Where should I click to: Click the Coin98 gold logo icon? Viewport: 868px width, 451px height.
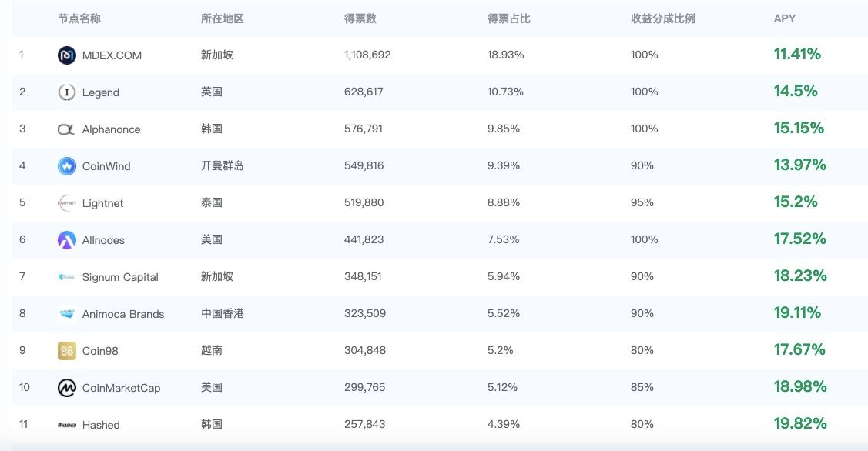click(67, 351)
